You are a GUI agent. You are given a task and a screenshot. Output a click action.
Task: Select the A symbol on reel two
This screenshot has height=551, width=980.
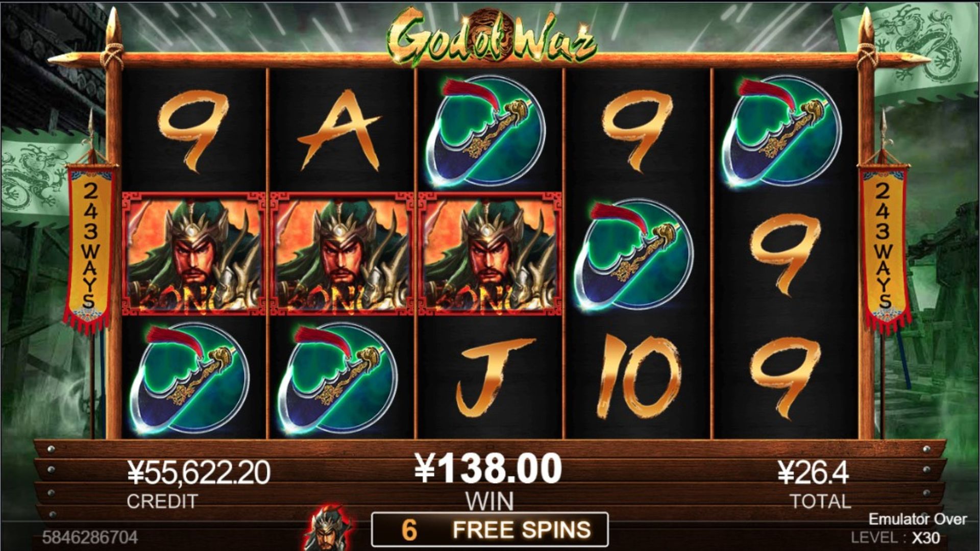[339, 130]
